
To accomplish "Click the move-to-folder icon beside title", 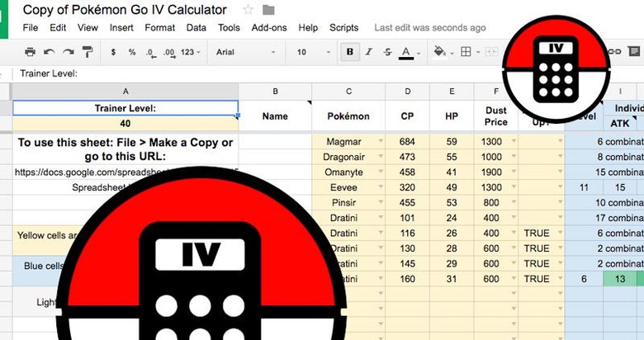I will point(268,10).
